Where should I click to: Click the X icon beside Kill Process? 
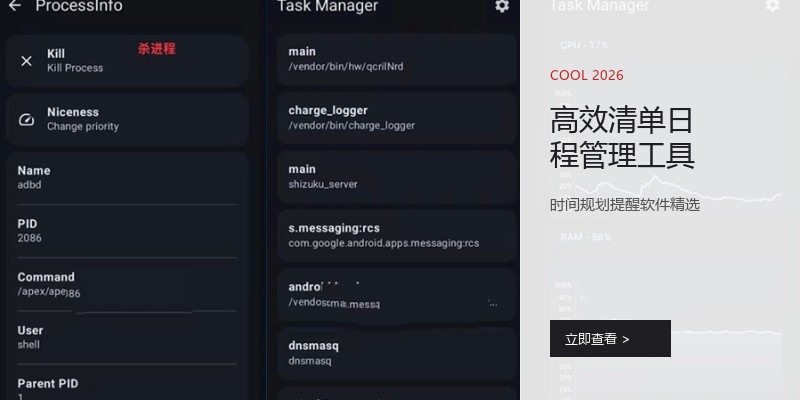point(27,61)
